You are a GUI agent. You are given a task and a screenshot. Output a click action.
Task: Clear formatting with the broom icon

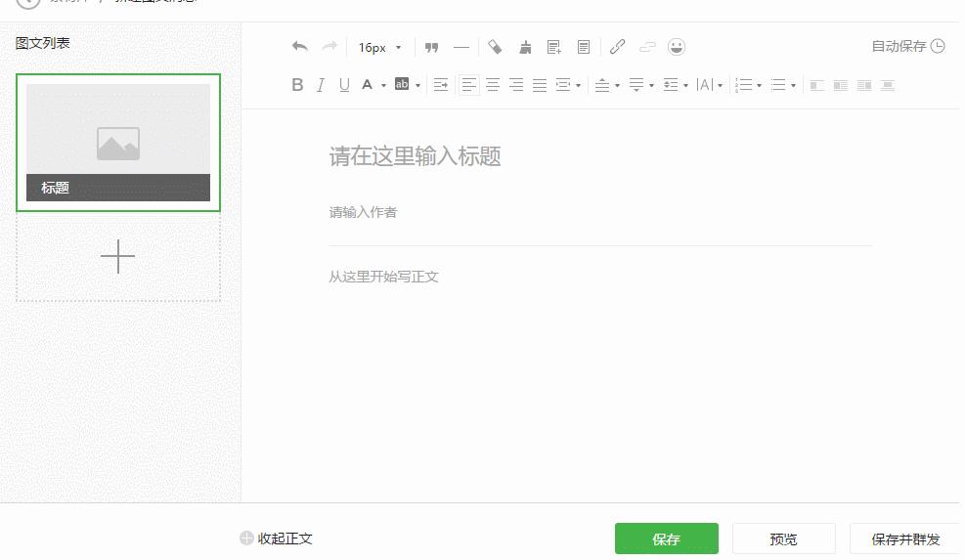(525, 47)
